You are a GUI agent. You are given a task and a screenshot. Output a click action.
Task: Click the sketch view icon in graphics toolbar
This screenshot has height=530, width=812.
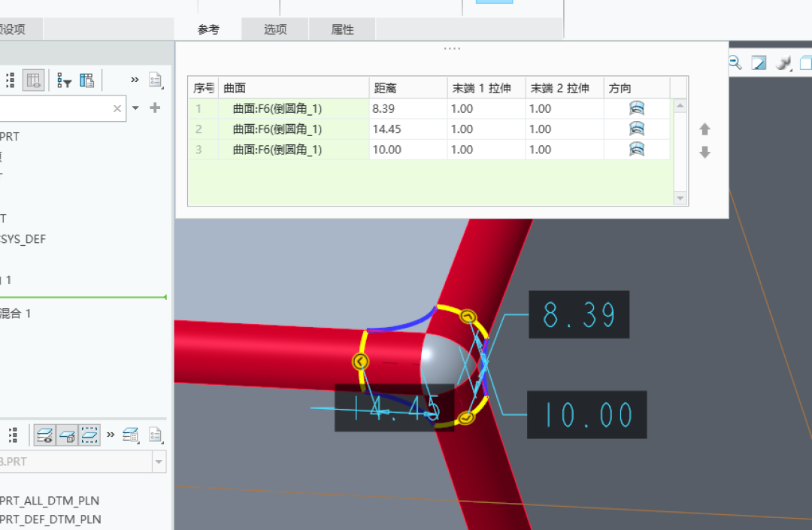[759, 63]
